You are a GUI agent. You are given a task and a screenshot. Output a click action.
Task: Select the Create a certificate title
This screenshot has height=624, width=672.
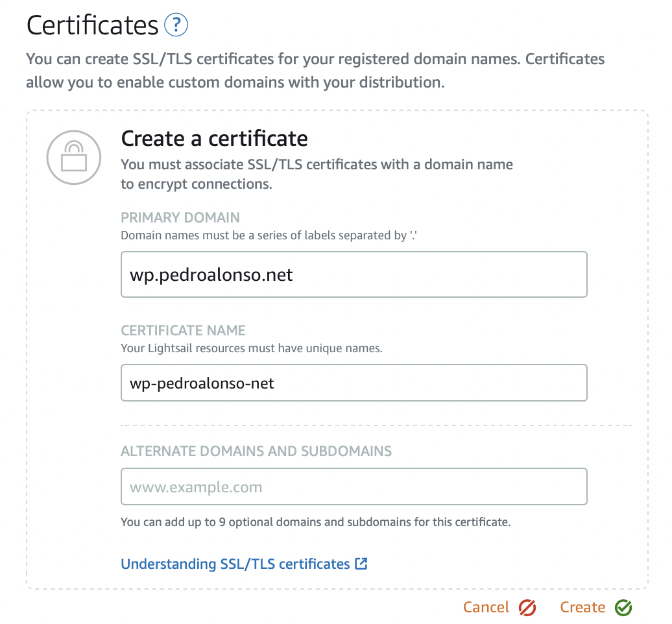(214, 138)
